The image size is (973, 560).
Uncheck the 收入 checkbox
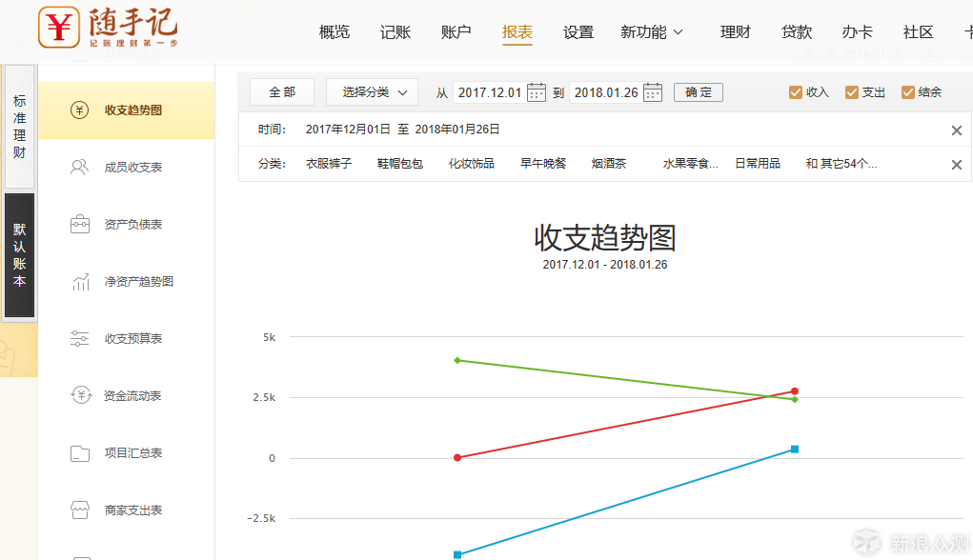(x=796, y=92)
